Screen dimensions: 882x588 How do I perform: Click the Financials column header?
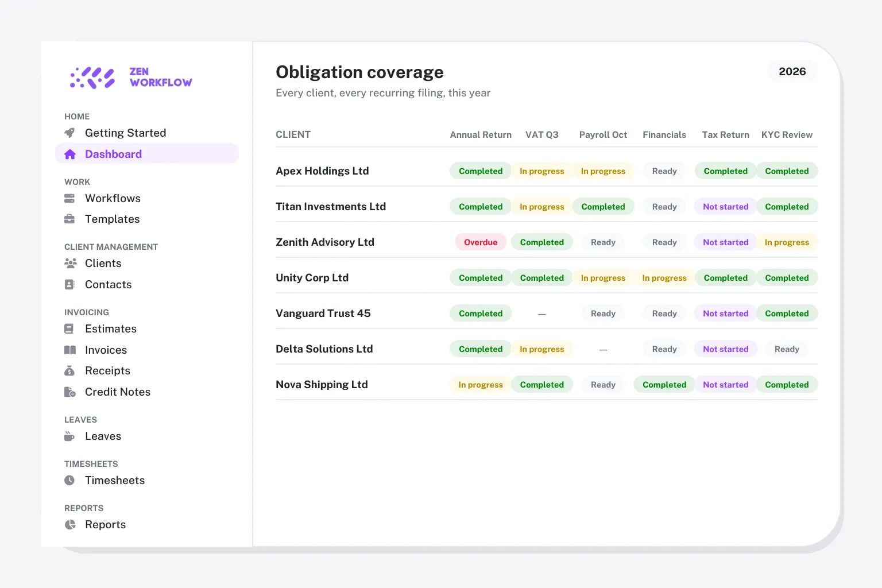tap(664, 134)
